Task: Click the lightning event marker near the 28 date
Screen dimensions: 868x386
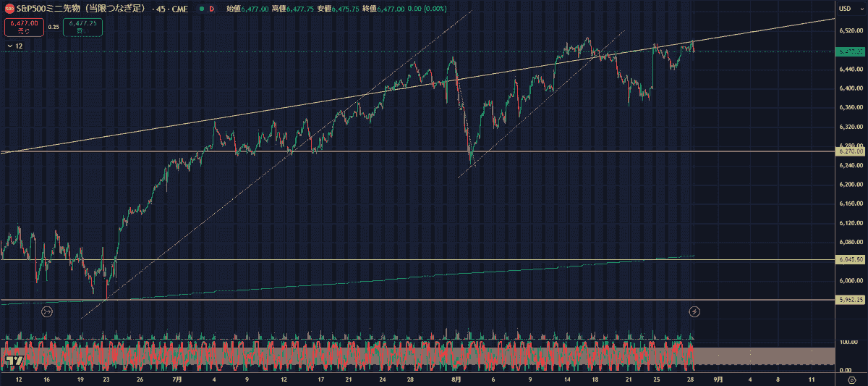Action: pos(694,311)
